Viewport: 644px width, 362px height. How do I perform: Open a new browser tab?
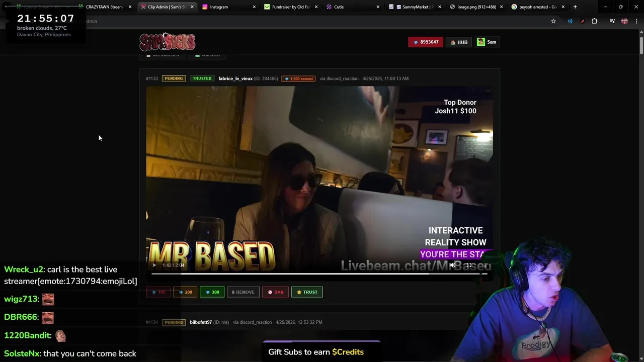[575, 7]
